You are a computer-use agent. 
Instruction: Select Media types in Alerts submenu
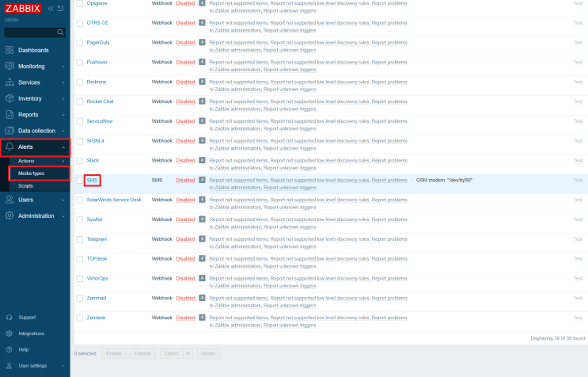click(39, 173)
